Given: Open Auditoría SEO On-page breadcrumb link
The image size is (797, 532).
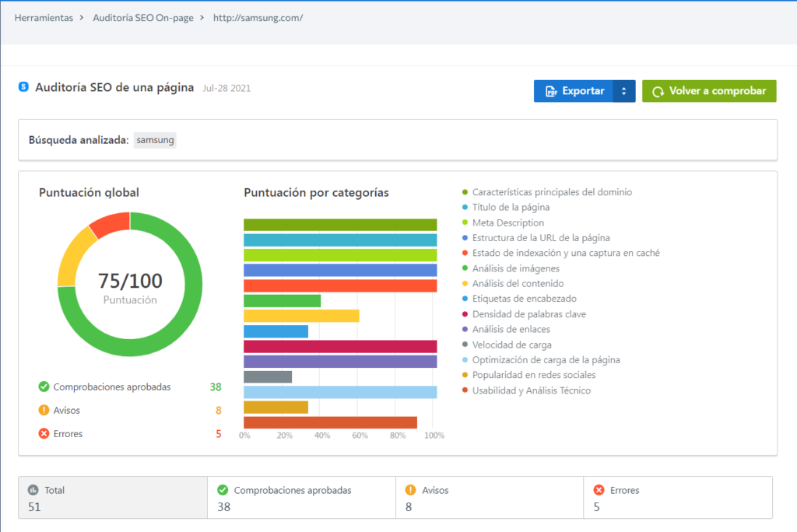Looking at the screenshot, I should (x=143, y=18).
